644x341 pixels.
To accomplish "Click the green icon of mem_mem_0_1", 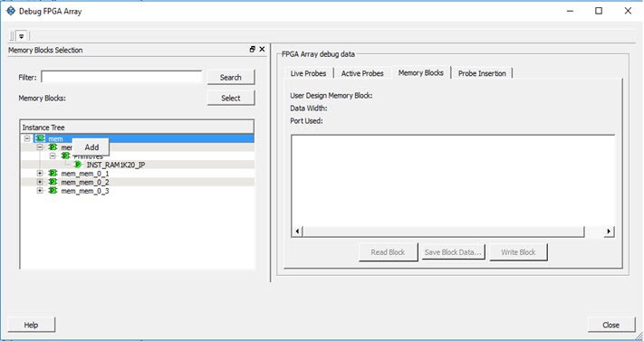I will [53, 173].
